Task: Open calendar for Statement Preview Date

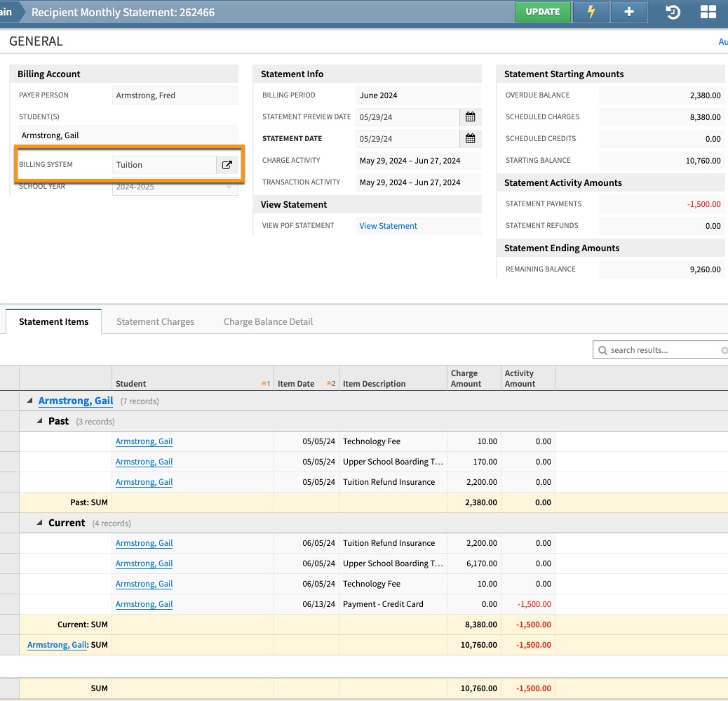Action: 471,117
